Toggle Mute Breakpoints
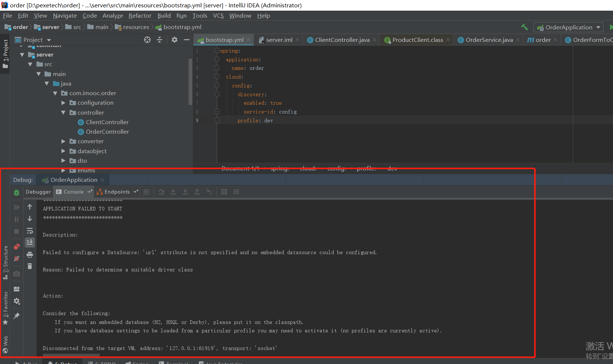 (x=17, y=259)
